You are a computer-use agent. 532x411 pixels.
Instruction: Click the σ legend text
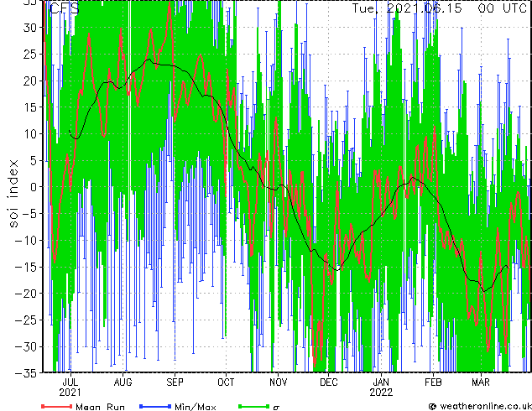(x=276, y=407)
